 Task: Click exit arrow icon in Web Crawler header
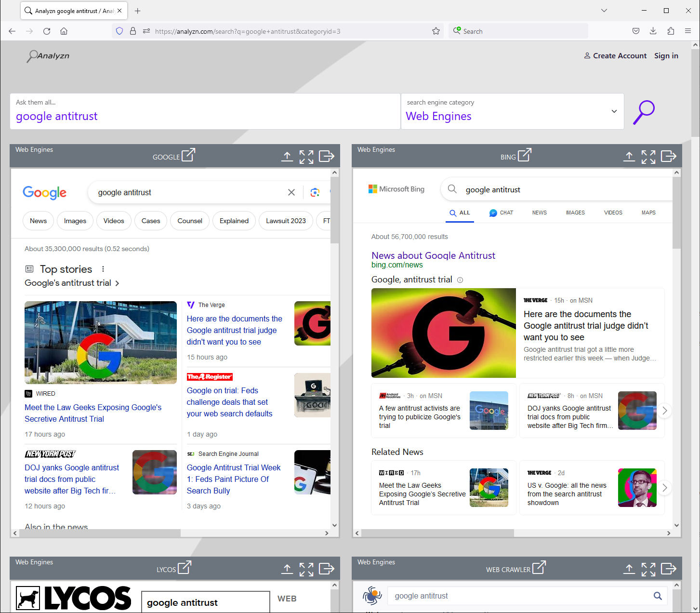[x=669, y=569]
